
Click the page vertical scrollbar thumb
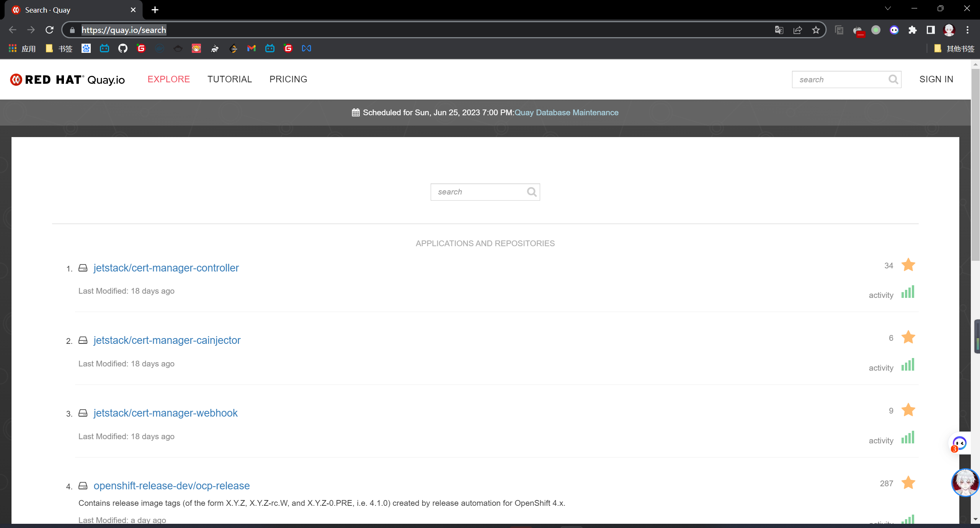pos(975,165)
